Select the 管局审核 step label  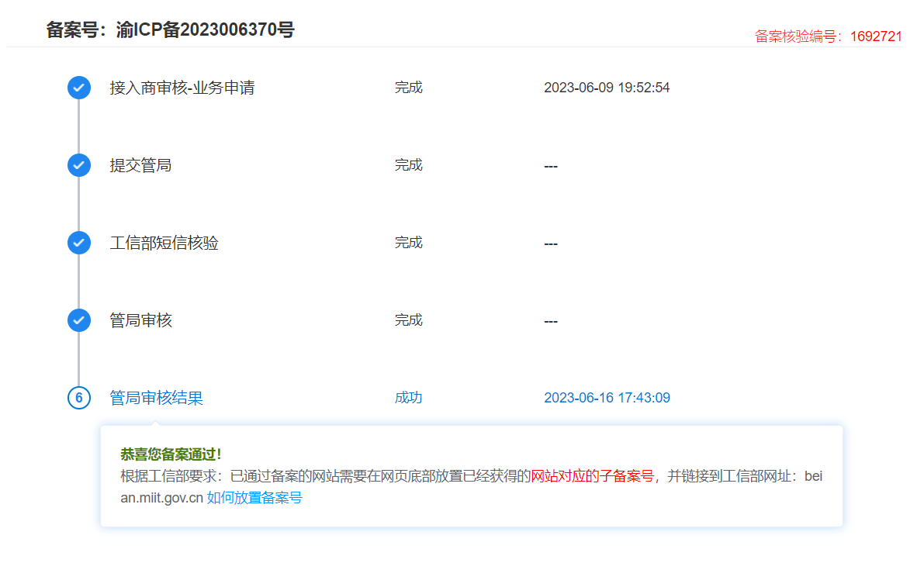point(141,320)
